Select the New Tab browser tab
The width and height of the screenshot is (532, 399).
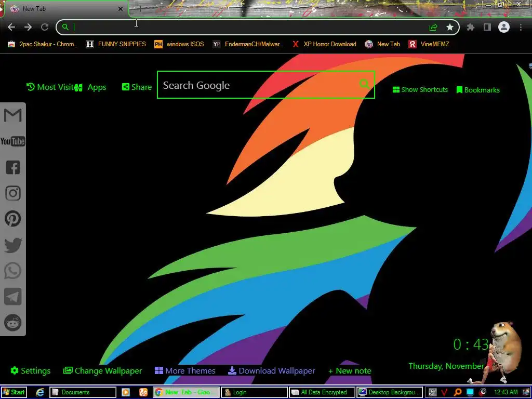(x=66, y=9)
